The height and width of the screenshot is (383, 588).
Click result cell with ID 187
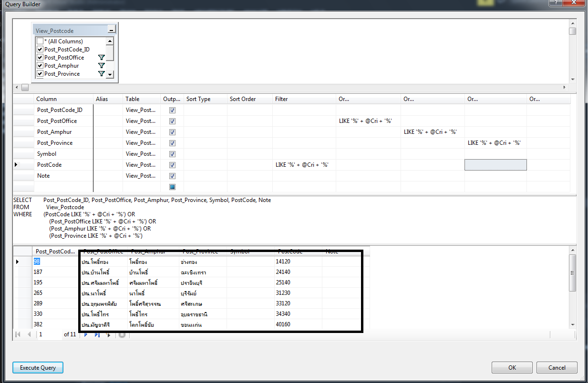pyautogui.click(x=56, y=272)
